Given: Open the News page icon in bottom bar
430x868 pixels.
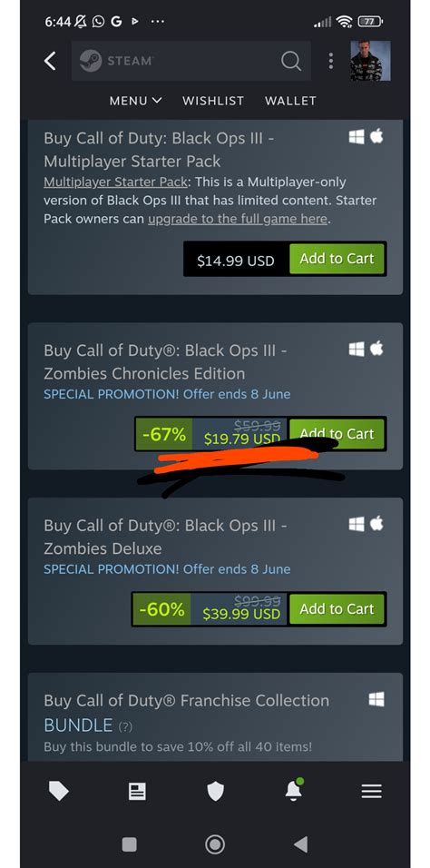Looking at the screenshot, I should (137, 792).
